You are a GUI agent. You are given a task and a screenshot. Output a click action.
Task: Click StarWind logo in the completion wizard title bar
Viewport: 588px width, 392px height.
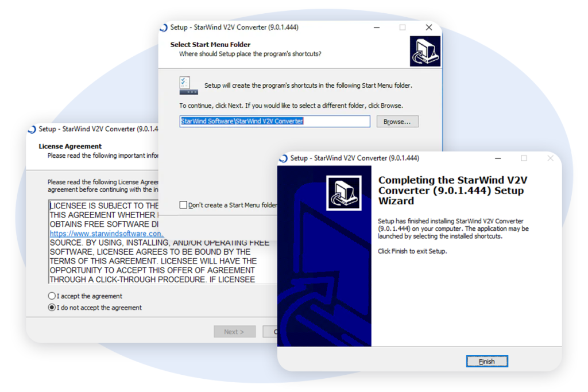click(x=284, y=158)
